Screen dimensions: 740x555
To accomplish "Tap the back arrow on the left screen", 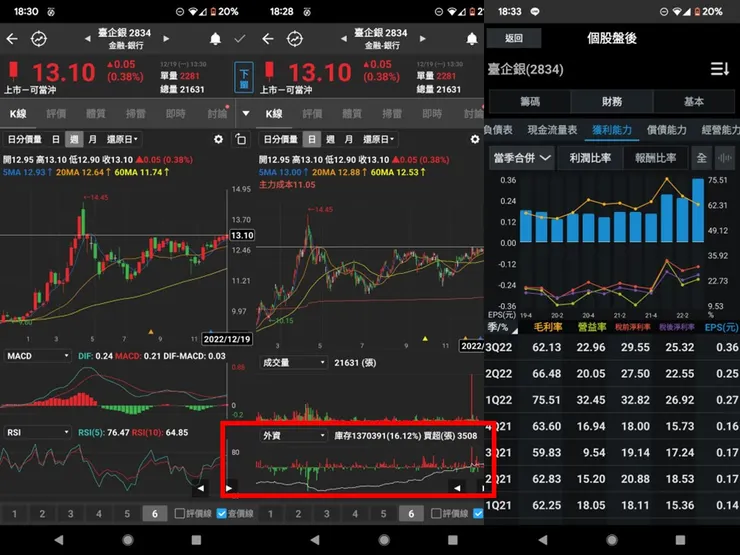I will (12, 39).
